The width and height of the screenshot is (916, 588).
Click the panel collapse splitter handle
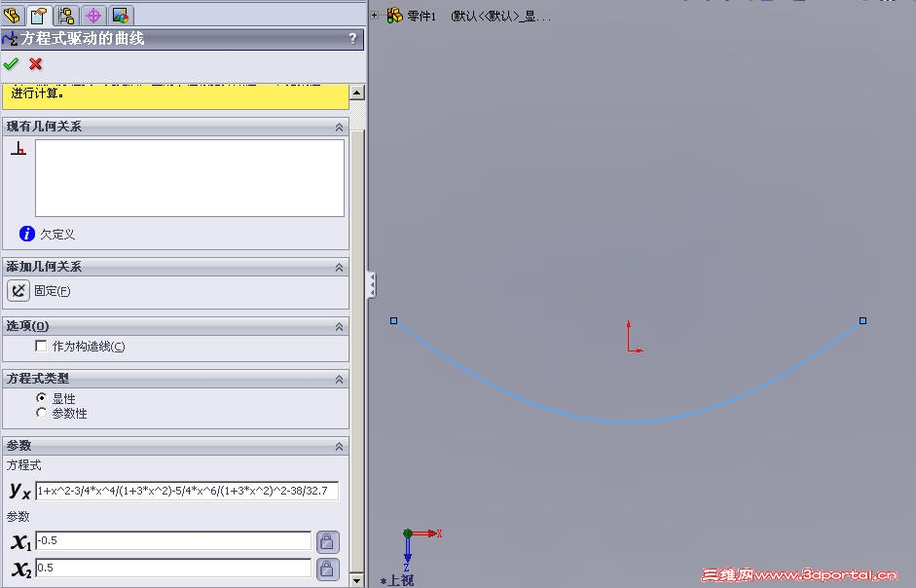(371, 284)
